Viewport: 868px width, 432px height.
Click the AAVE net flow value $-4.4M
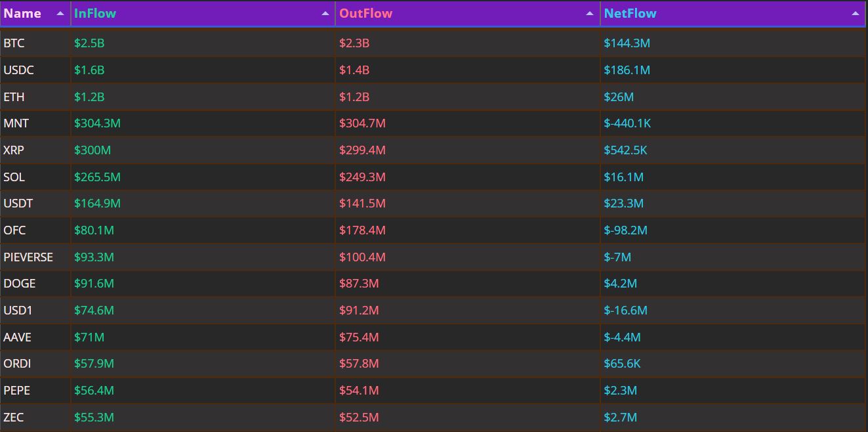tap(622, 337)
